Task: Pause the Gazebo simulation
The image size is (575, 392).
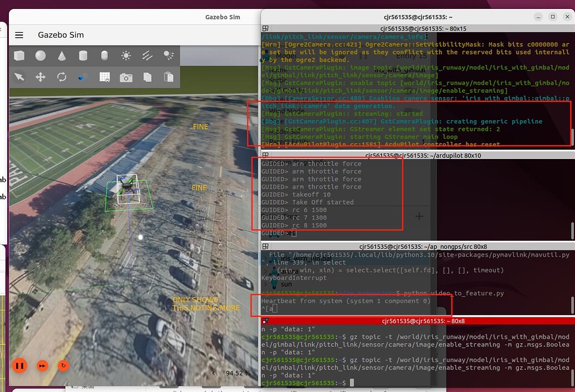Action: pyautogui.click(x=19, y=366)
